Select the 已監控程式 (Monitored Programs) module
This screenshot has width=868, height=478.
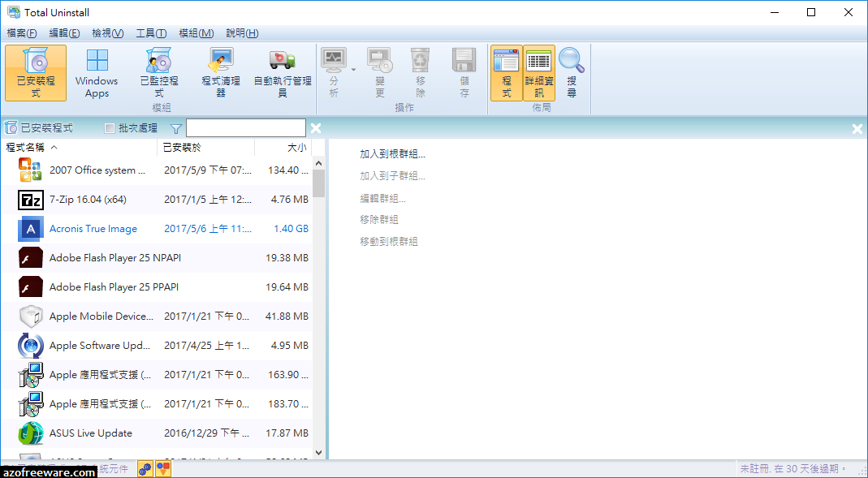pyautogui.click(x=158, y=72)
